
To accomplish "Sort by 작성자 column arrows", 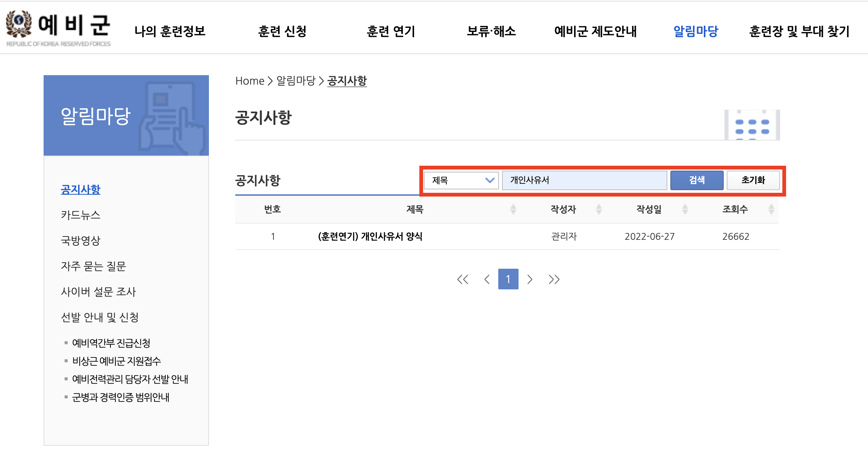I will (599, 209).
